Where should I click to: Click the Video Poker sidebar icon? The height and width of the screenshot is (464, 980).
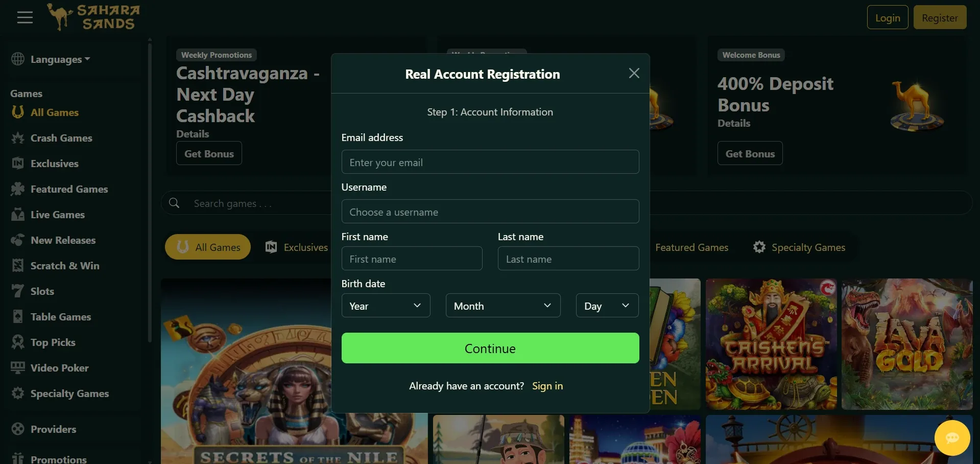18,368
